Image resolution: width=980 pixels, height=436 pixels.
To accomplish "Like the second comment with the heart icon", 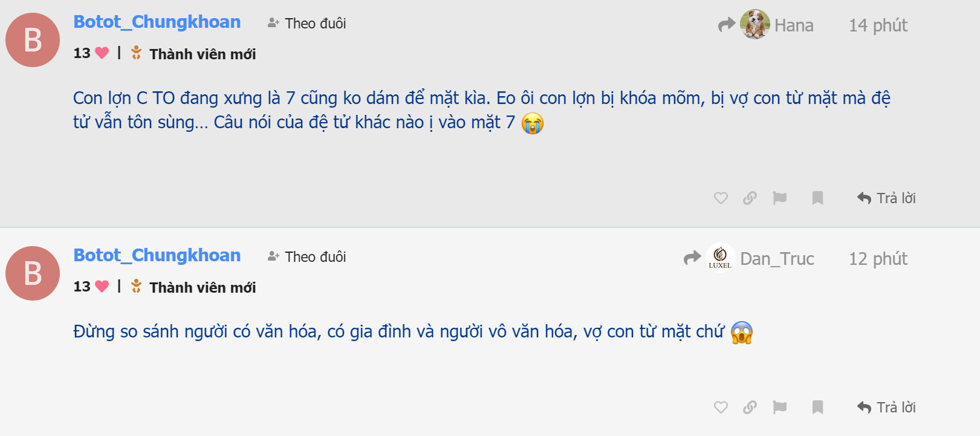I will (721, 408).
